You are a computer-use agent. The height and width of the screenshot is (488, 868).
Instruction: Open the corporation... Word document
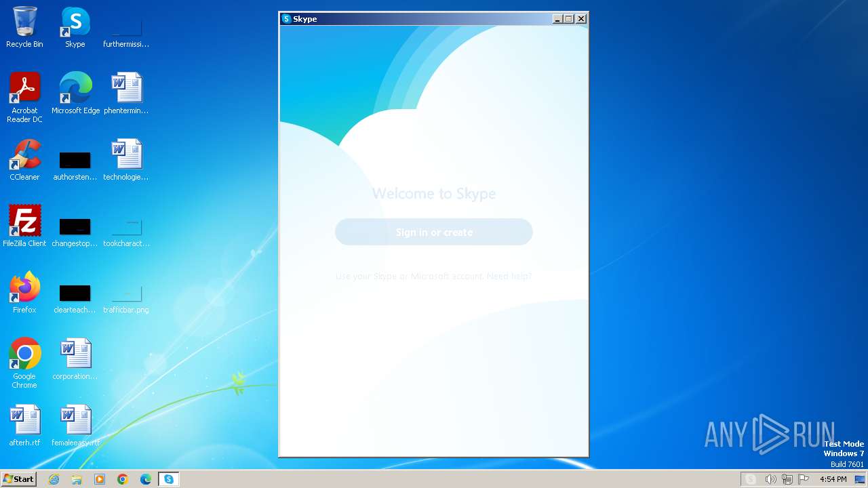tap(75, 360)
